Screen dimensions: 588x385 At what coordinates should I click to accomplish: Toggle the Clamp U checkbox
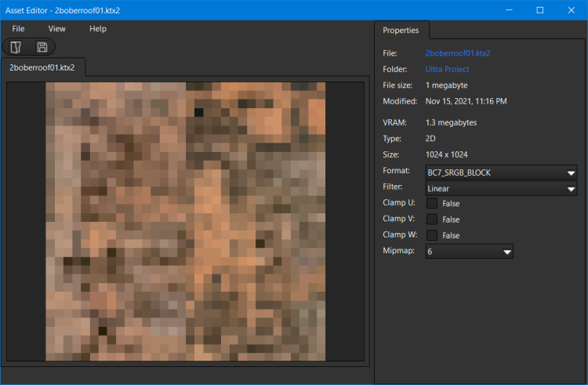click(x=432, y=203)
